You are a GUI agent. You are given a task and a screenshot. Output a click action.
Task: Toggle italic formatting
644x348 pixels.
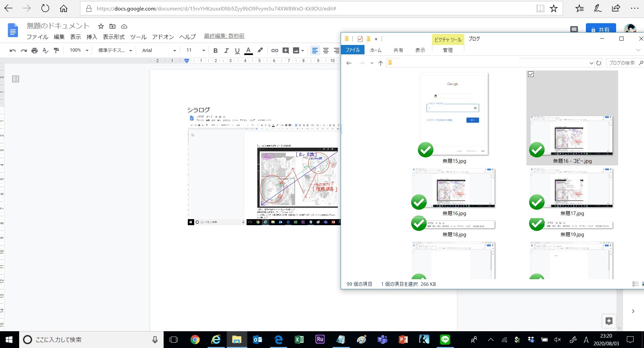click(226, 50)
